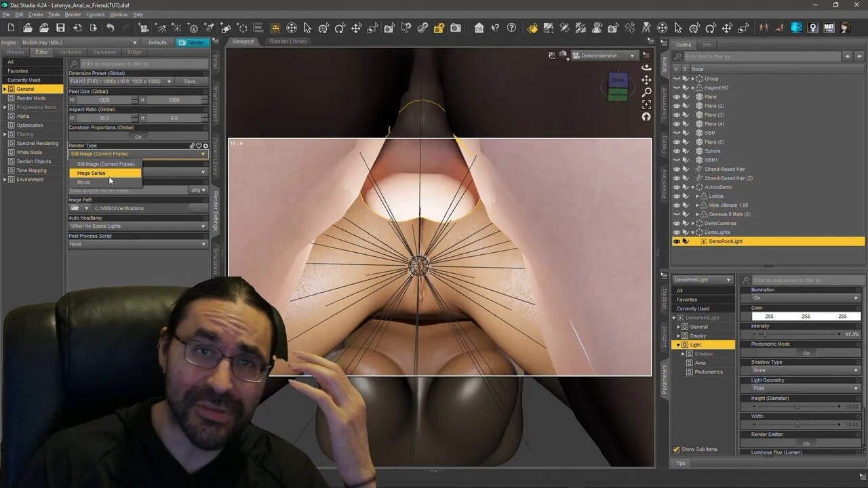Open the Render menu in menu bar
Image resolution: width=868 pixels, height=488 pixels.
[x=73, y=14]
